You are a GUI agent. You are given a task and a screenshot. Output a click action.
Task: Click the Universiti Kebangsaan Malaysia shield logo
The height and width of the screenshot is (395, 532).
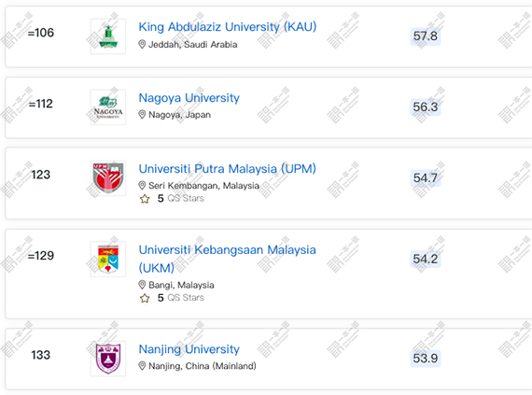tap(108, 259)
